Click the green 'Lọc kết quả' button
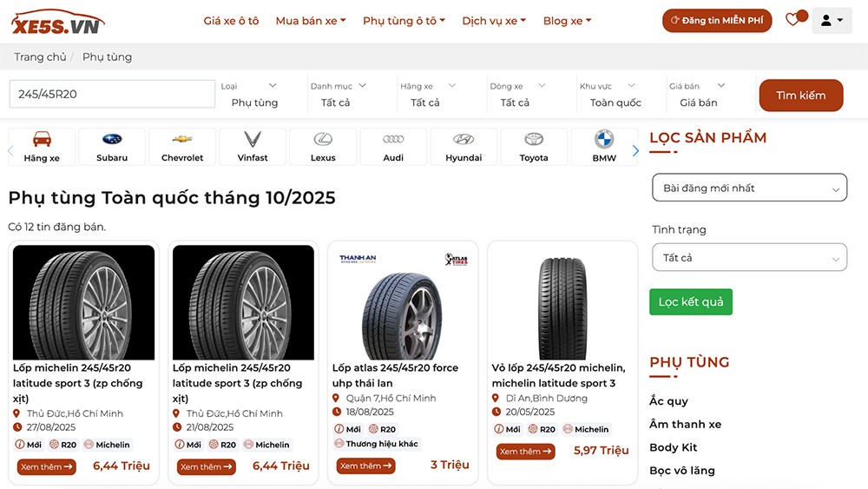This screenshot has width=868, height=489. [x=690, y=301]
